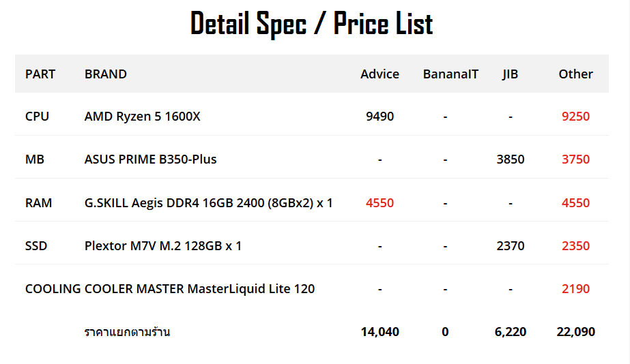Click Plextor M7V M.2 128GB entry
Viewport: 630px width, 364px height.
[x=163, y=245]
